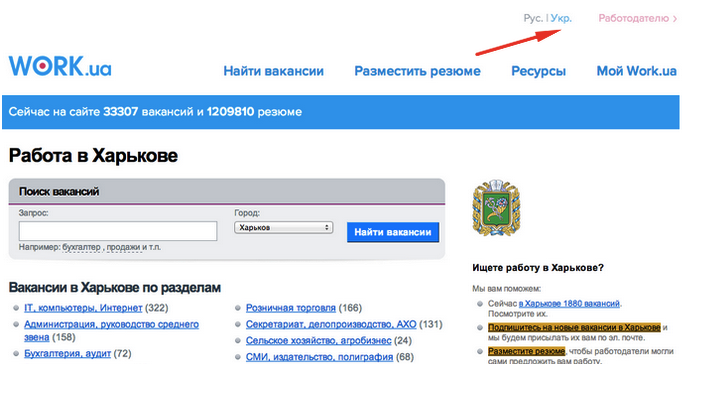Click the example query бухгалтер
Screen dimensions: 715x395
tap(82, 247)
